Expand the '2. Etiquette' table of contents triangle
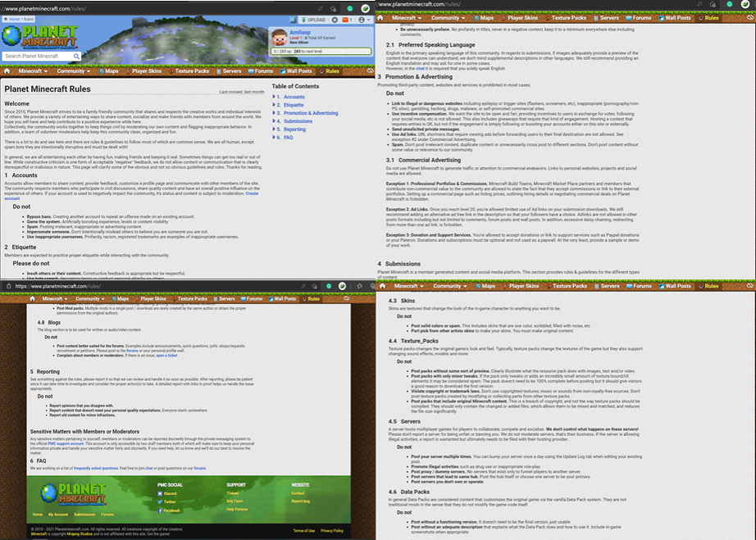Viewport: 756px width, 540px height. [x=274, y=105]
